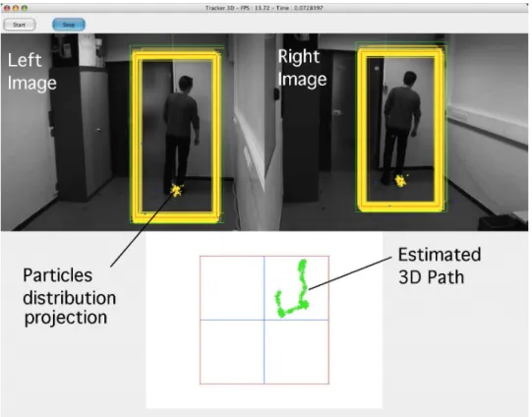Click the blue Stop button
The width and height of the screenshot is (532, 417).
(x=69, y=25)
